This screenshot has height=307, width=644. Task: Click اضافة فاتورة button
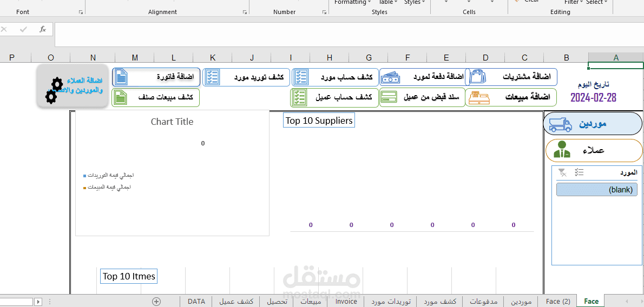(x=156, y=77)
